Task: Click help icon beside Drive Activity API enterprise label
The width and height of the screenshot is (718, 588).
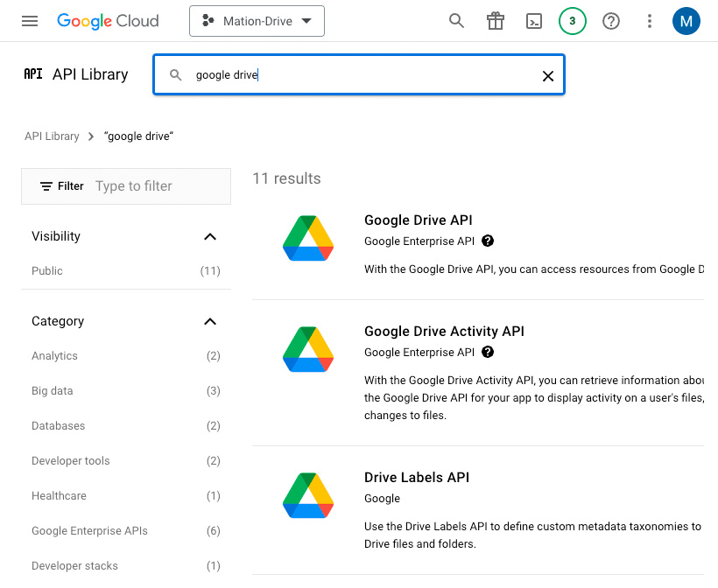Action: point(488,352)
